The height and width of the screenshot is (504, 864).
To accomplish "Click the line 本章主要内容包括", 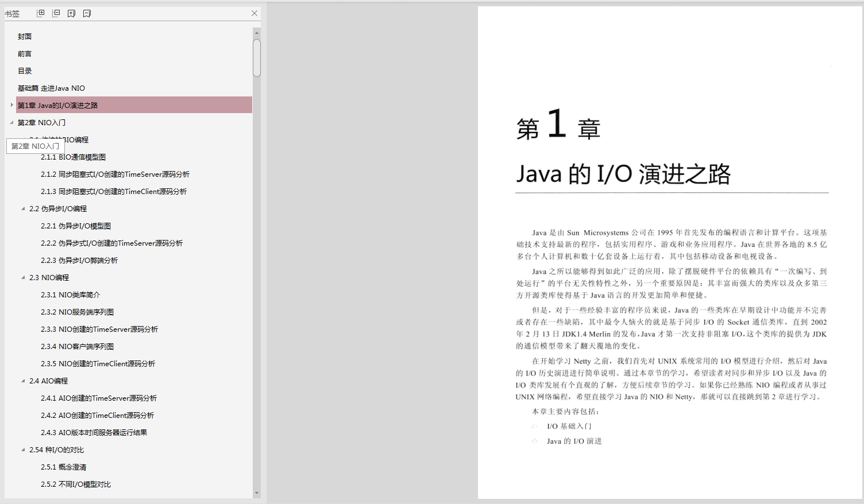I will [566, 411].
